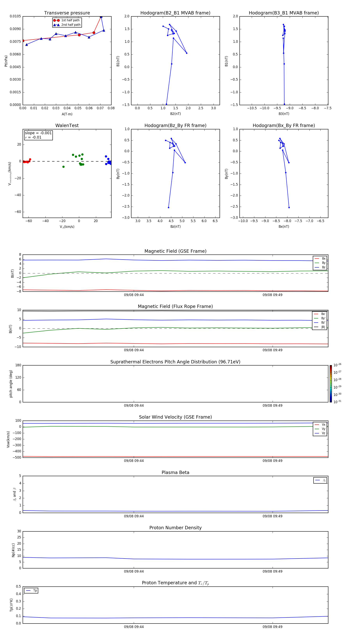Click "slope = -0.001" text in WalenTest

pos(38,133)
